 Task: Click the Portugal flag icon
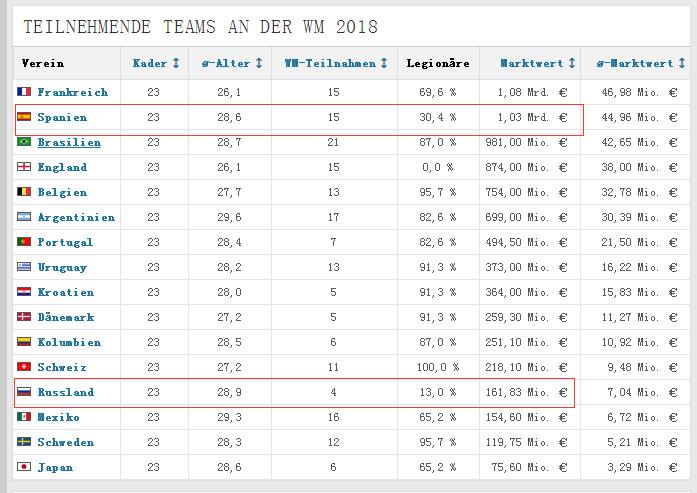click(24, 242)
